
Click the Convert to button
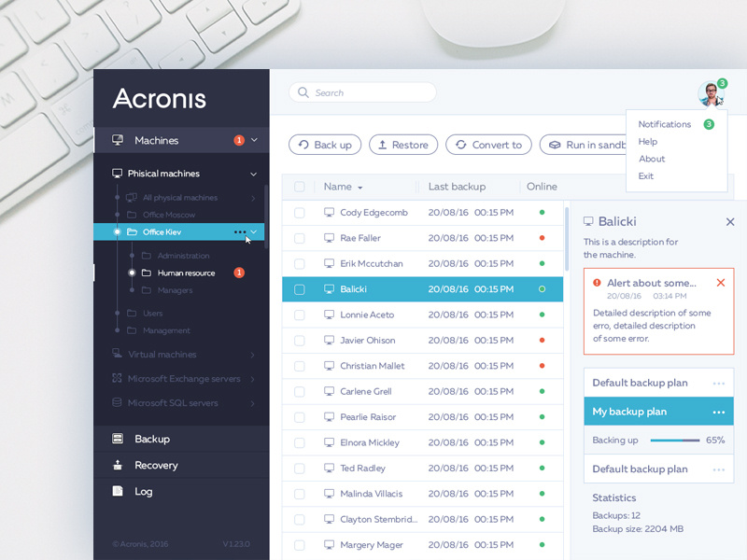point(488,145)
